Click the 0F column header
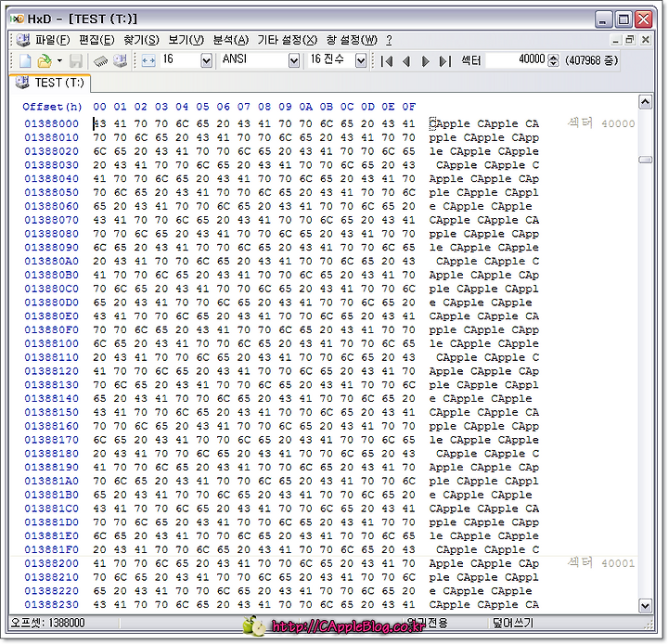 (408, 107)
